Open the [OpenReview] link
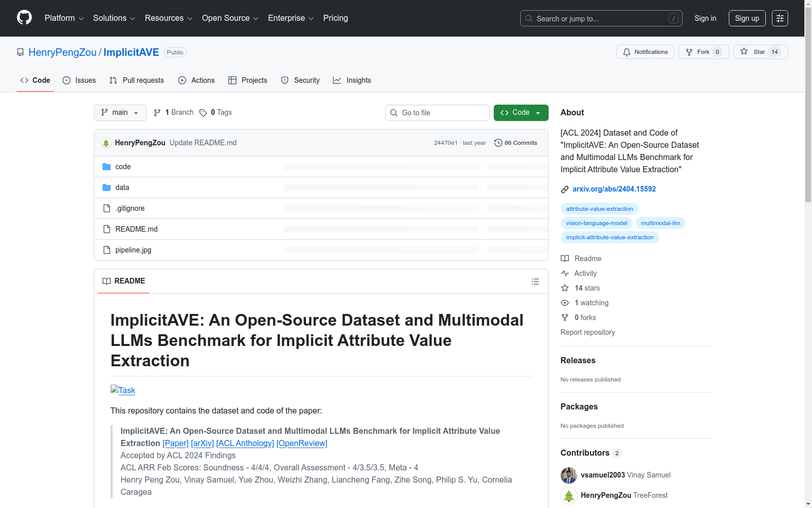The image size is (812, 508). point(302,443)
